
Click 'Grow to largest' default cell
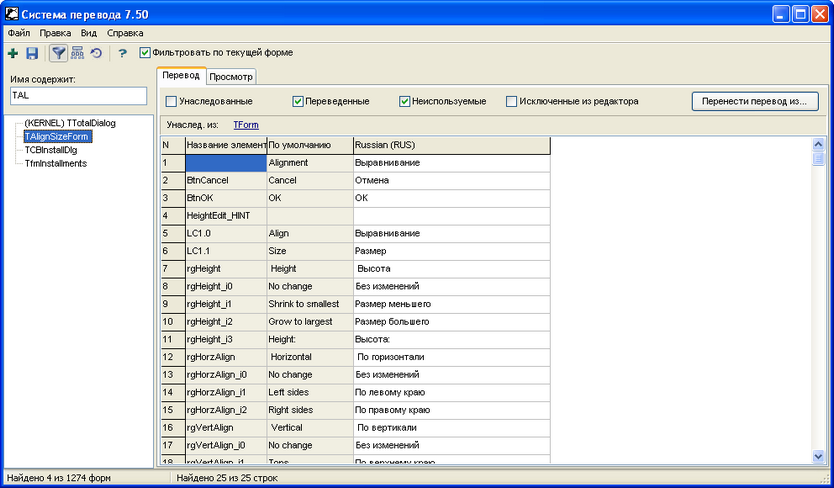click(x=310, y=321)
